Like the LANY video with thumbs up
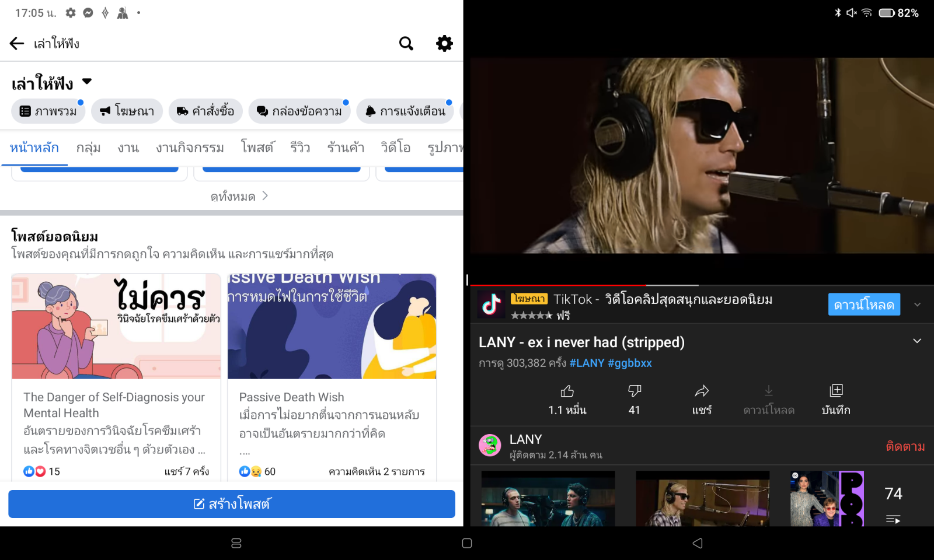 coord(567,391)
